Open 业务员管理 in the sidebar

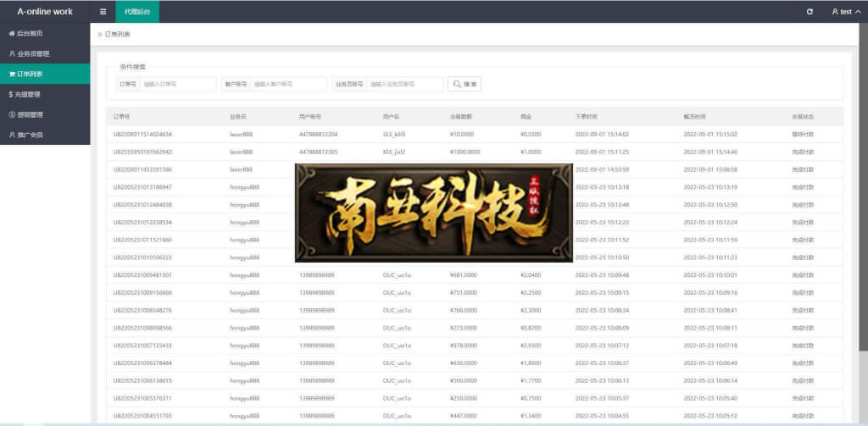tap(45, 53)
